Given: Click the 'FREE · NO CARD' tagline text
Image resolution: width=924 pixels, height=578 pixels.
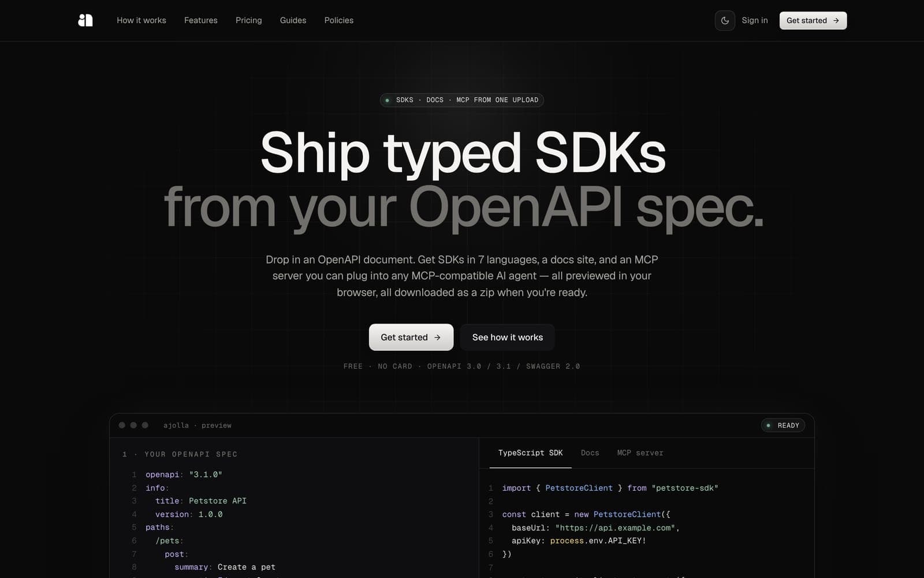Looking at the screenshot, I should 462,366.
